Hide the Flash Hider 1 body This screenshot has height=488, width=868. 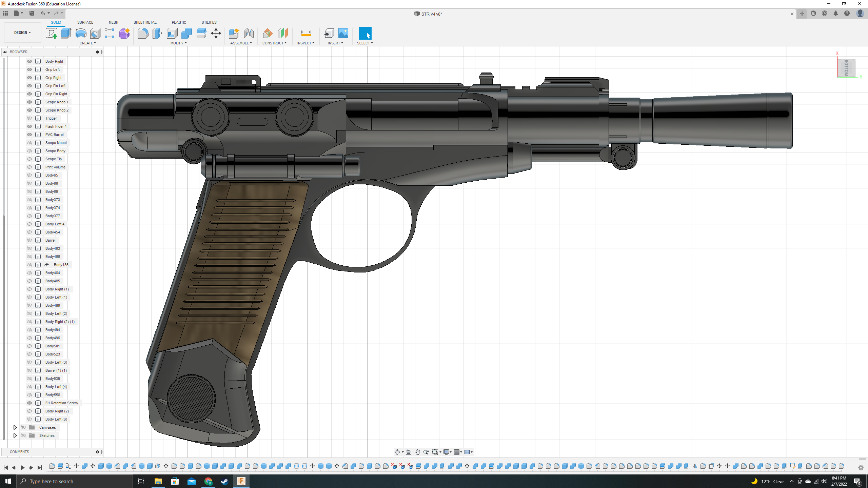[x=29, y=126]
